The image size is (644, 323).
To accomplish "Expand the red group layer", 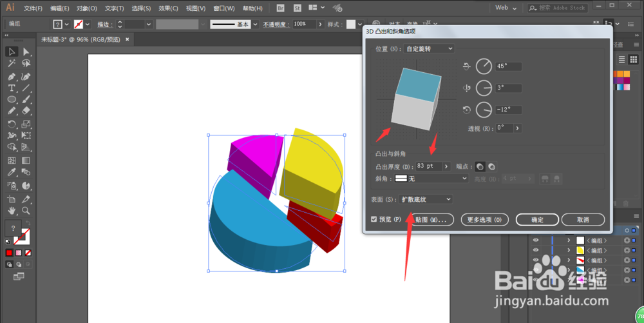I will click(569, 260).
